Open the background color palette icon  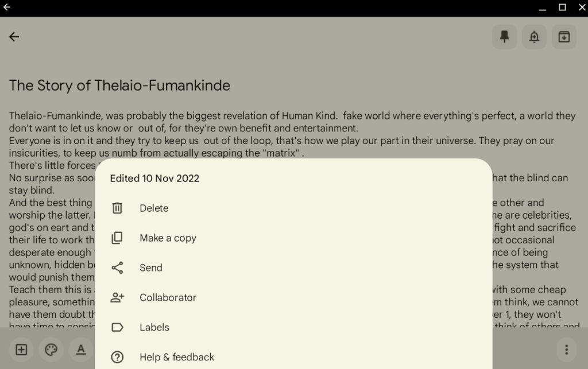[51, 349]
